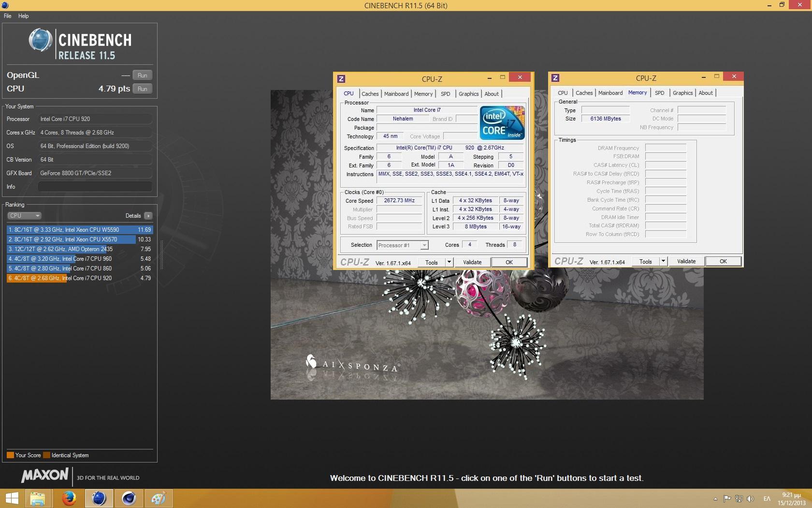The height and width of the screenshot is (508, 812).
Task: Select the Xeon W5590 ranking row
Action: pos(80,230)
